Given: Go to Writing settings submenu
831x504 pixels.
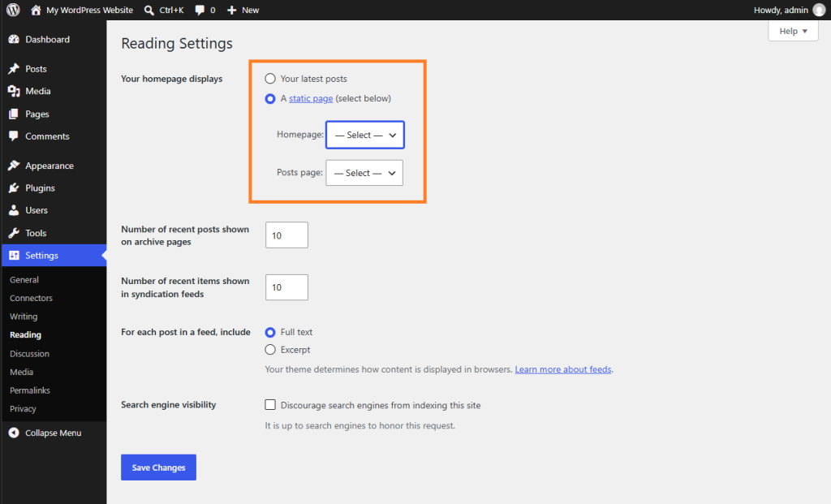Looking at the screenshot, I should [x=24, y=317].
